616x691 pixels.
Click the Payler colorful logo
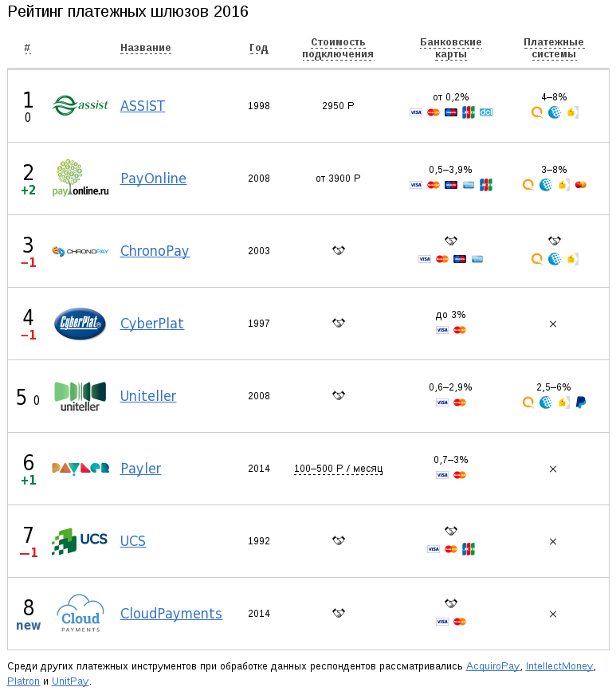[80, 469]
